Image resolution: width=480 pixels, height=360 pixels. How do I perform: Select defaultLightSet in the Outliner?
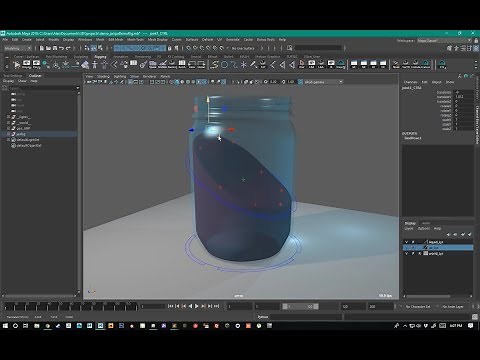pyautogui.click(x=28, y=140)
